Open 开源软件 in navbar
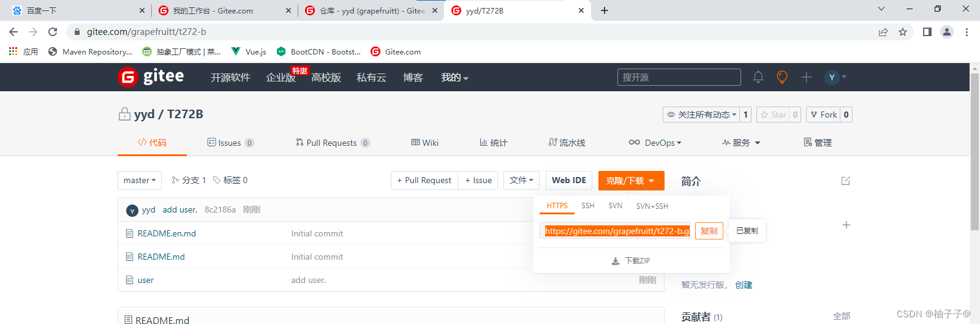 [x=230, y=77]
